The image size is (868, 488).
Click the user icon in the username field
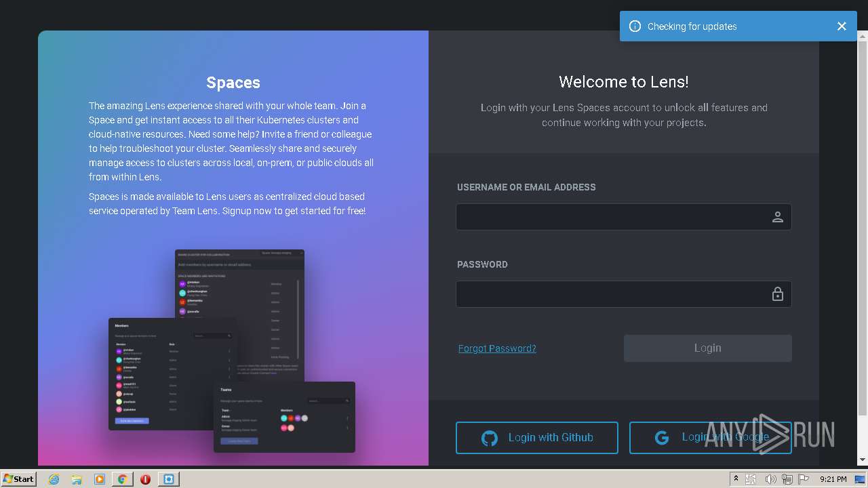point(778,217)
